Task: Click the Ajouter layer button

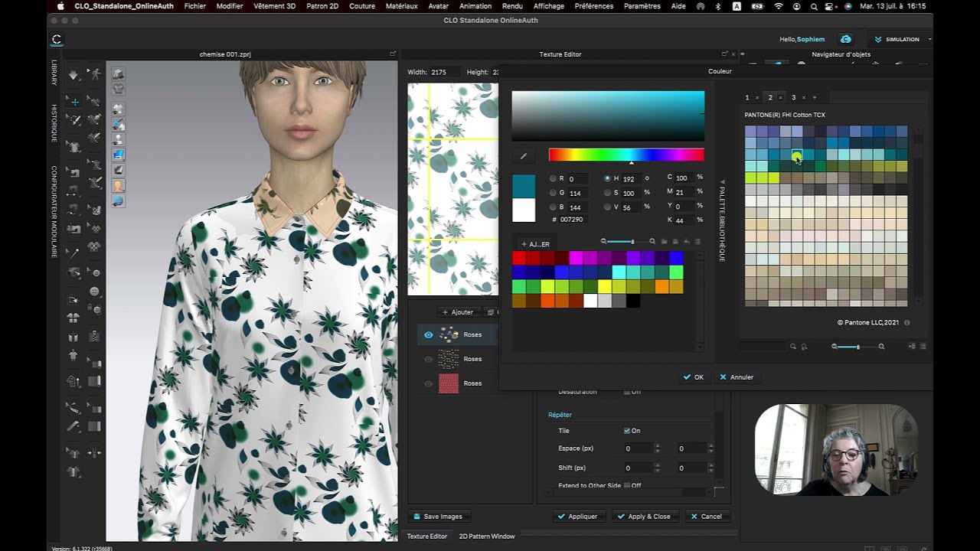Action: (x=458, y=312)
